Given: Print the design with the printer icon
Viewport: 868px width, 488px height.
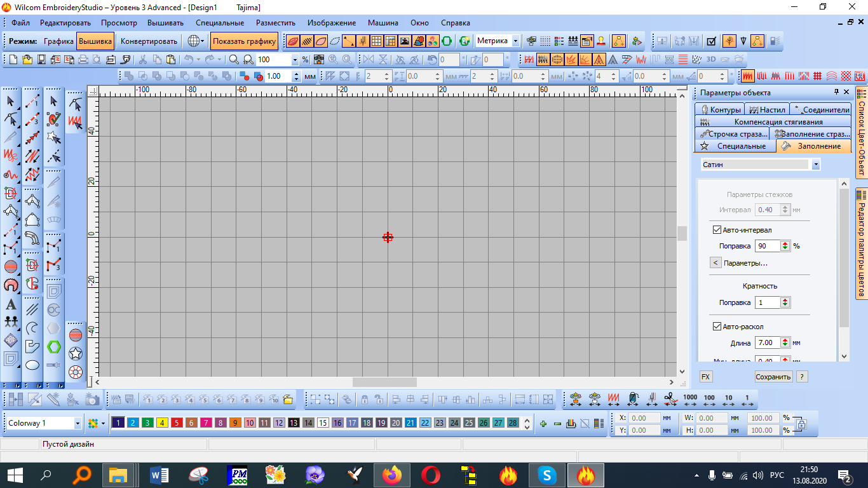Looking at the screenshot, I should pyautogui.click(x=83, y=59).
